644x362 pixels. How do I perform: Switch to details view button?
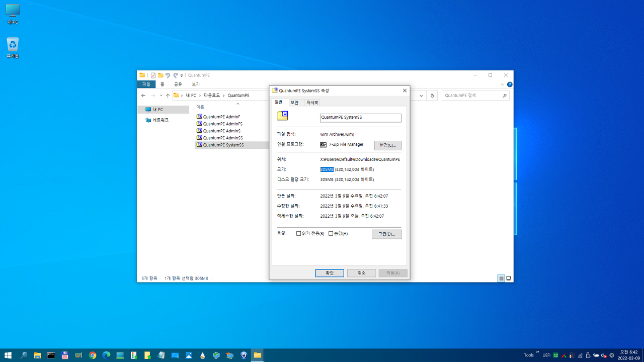501,278
